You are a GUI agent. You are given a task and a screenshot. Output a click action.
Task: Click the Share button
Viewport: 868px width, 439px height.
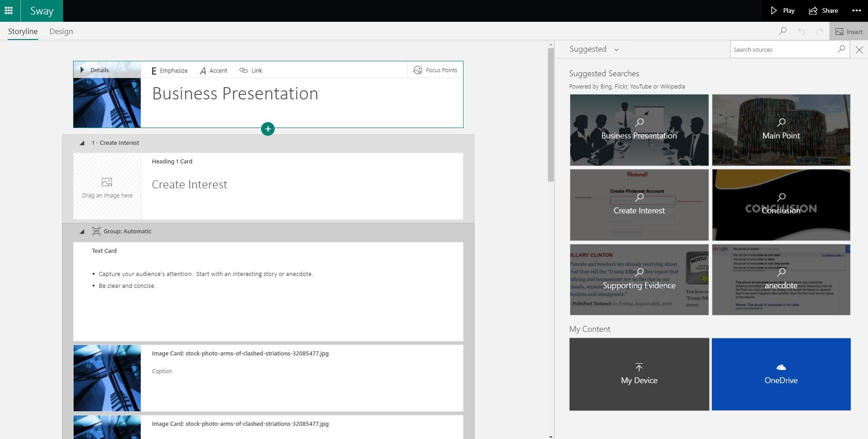(823, 10)
